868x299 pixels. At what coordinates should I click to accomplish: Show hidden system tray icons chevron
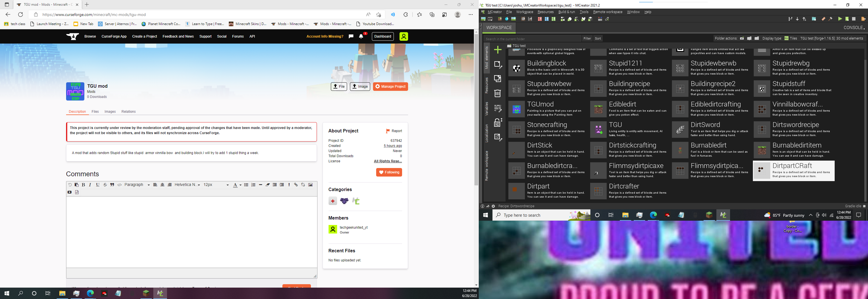(811, 215)
